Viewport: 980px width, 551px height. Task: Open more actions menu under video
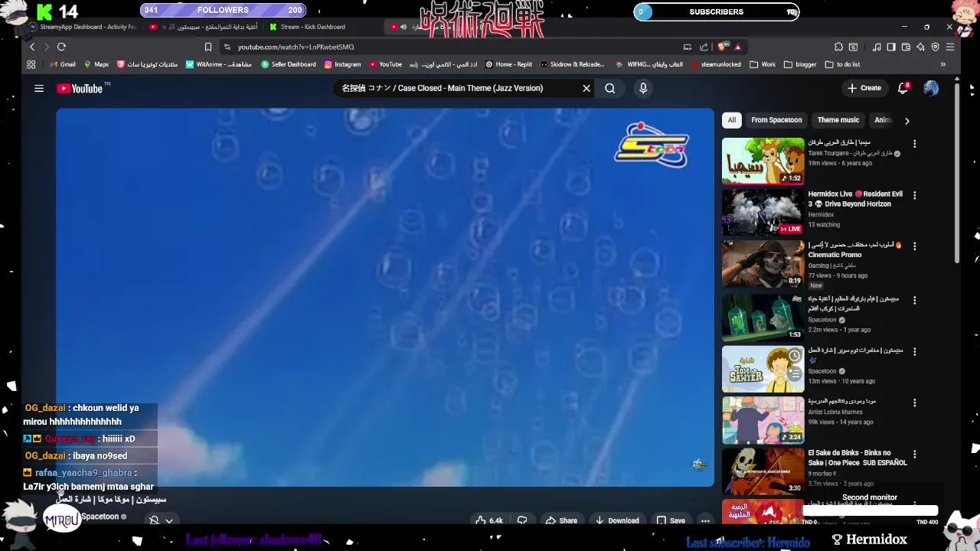coord(705,520)
